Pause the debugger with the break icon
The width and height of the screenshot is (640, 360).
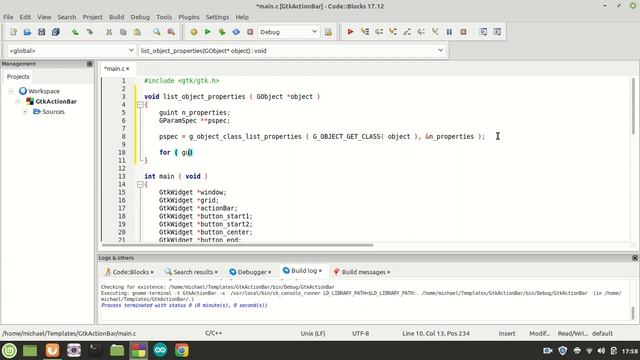[449, 32]
